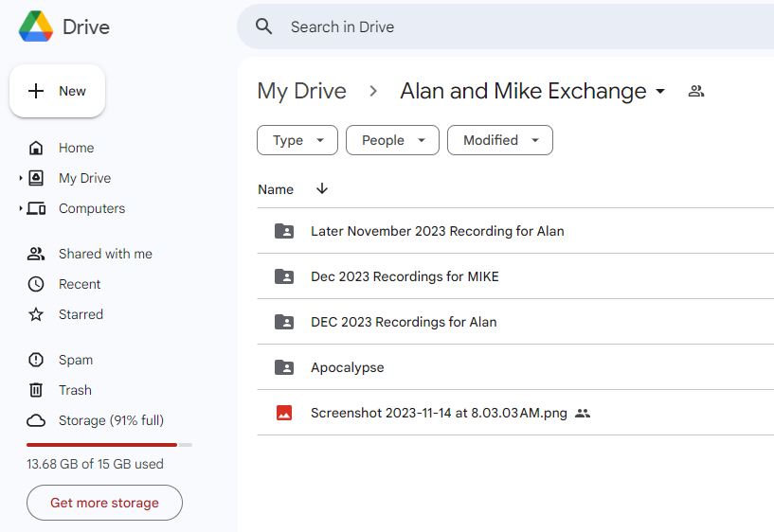
Task: Click the Storage cloud icon
Action: pos(36,420)
